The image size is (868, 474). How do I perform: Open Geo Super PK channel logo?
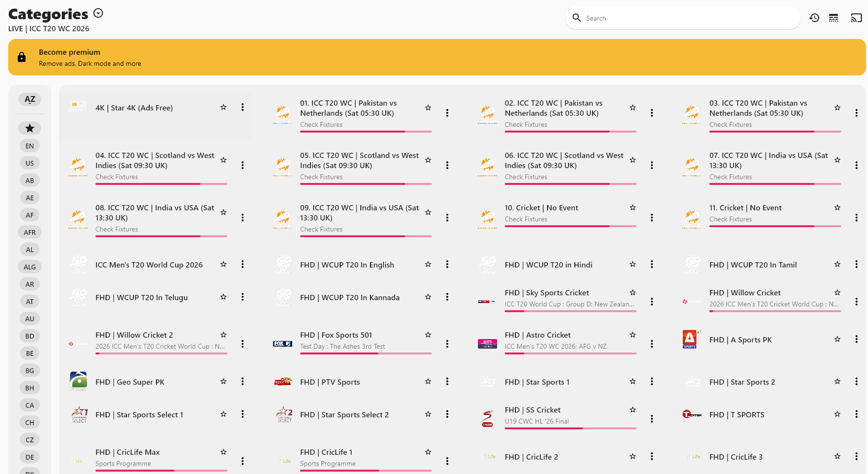click(x=78, y=382)
